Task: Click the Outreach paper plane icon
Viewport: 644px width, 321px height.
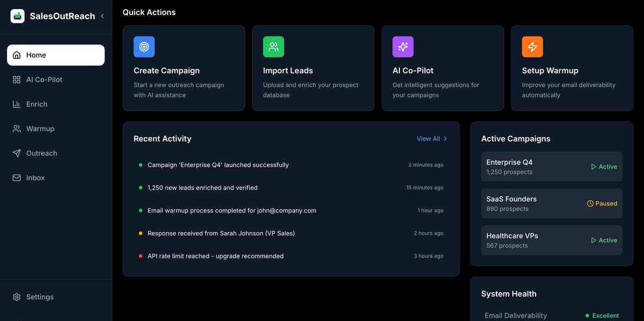Action: click(x=17, y=154)
